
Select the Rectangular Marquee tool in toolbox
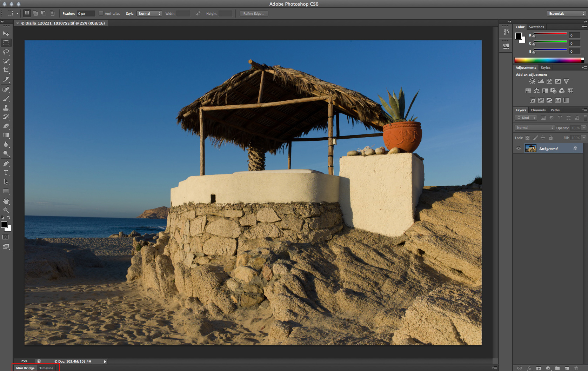pyautogui.click(x=6, y=43)
